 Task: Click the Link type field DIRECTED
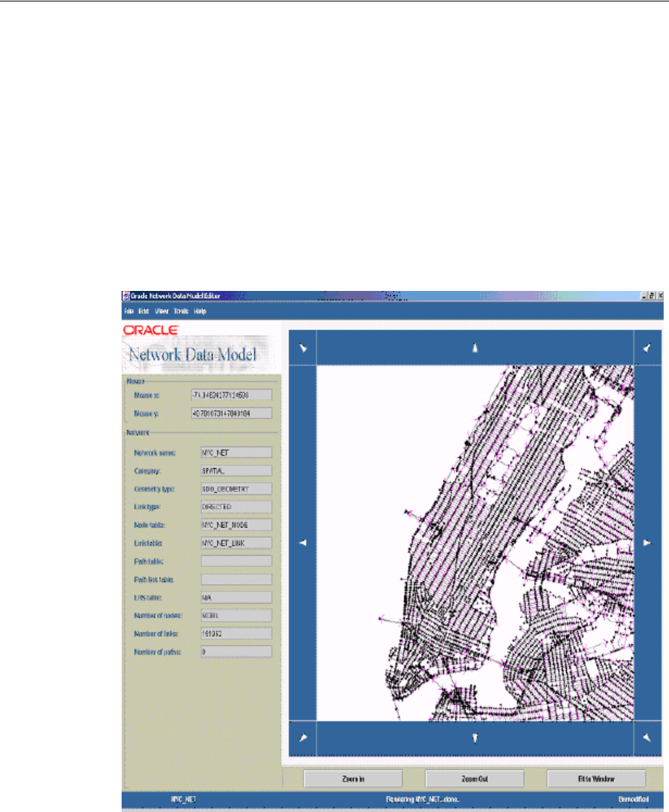(x=236, y=507)
